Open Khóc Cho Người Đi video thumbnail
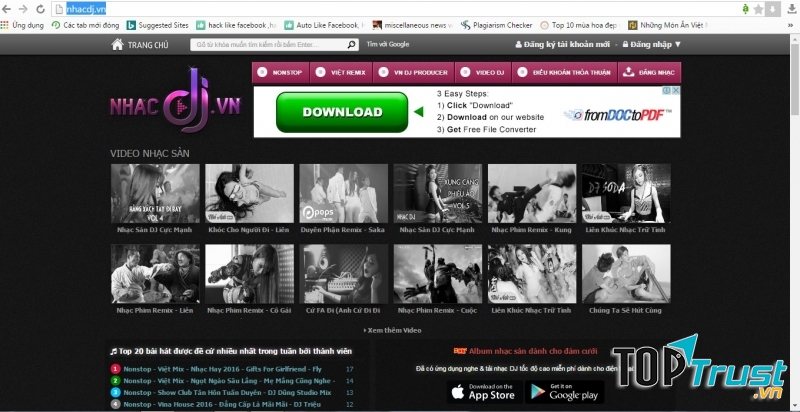 coord(249,193)
